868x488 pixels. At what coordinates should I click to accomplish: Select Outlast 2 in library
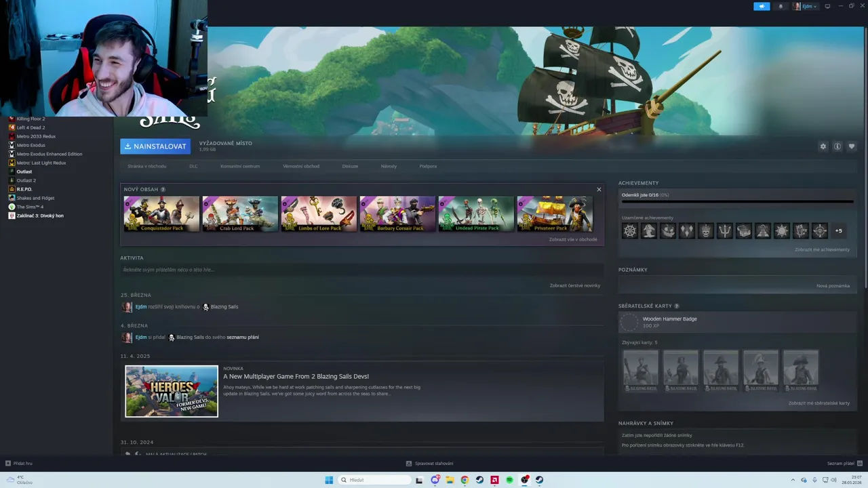coord(26,180)
